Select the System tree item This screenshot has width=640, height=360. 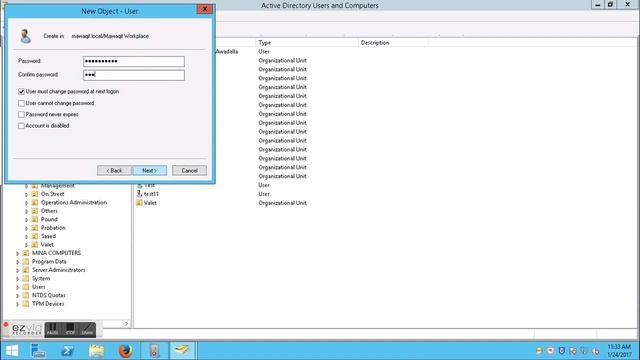coord(41,278)
